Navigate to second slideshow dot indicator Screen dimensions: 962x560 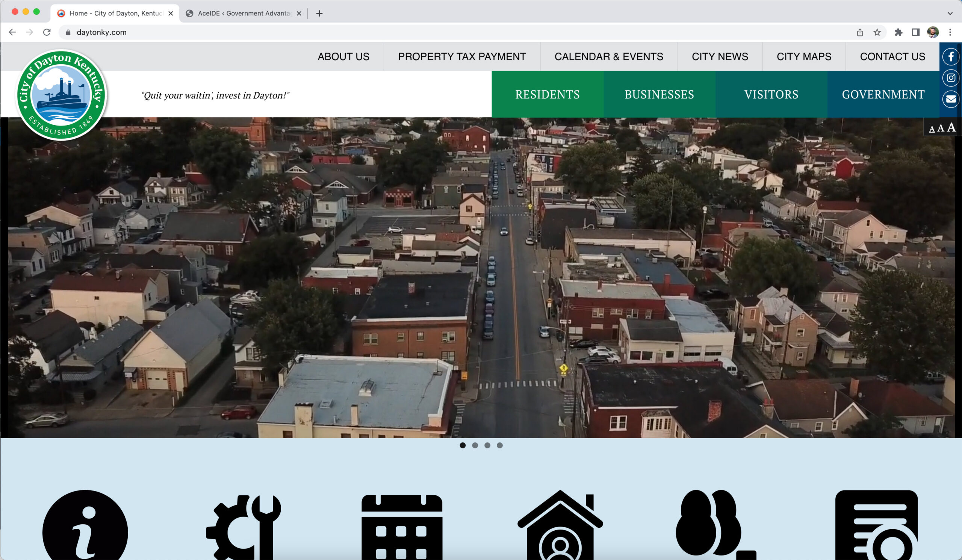point(475,445)
